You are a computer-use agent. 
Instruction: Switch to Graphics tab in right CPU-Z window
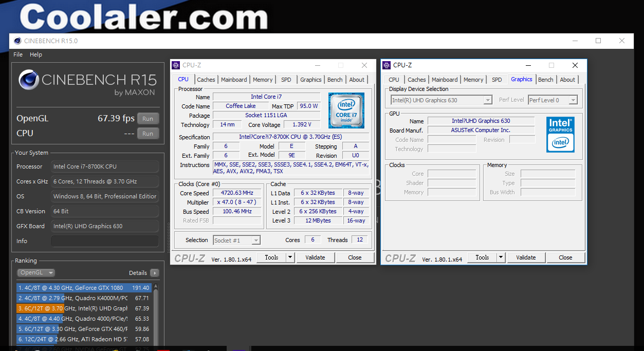[x=522, y=79]
